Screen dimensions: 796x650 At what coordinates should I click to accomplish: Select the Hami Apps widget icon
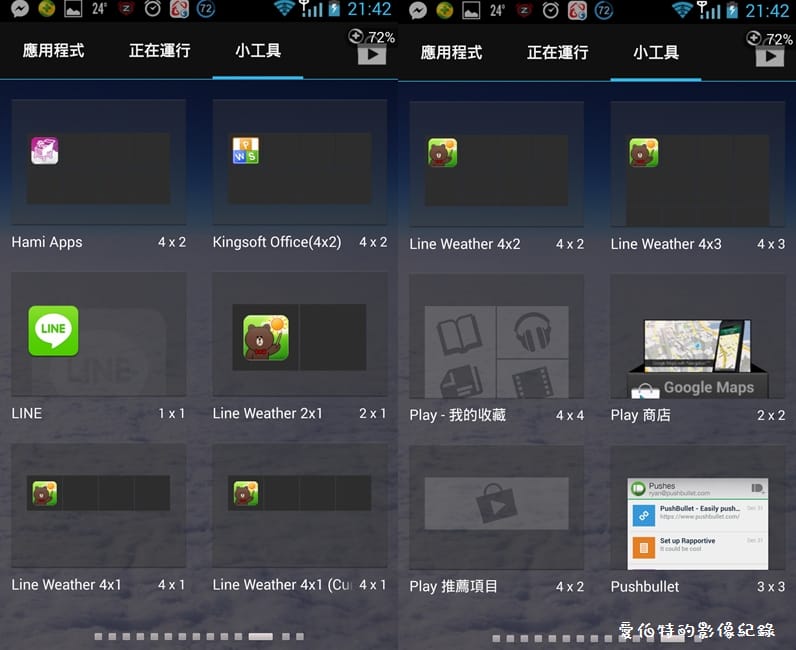(45, 151)
